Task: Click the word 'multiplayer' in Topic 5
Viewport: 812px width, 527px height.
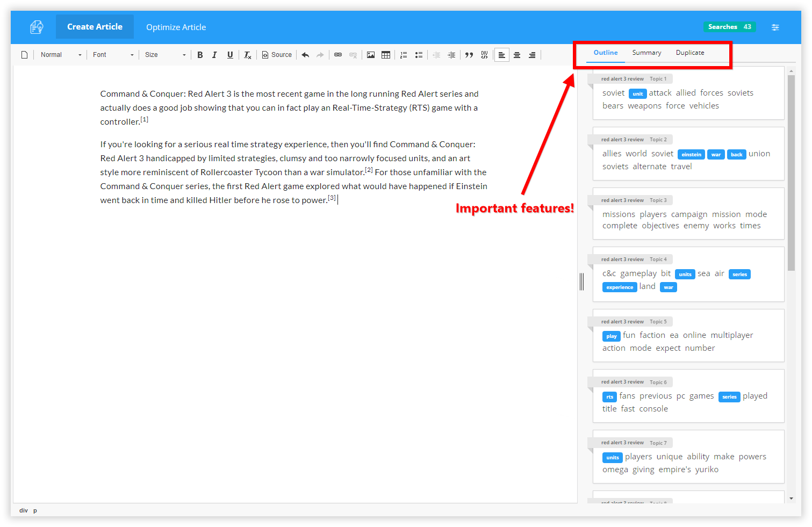Action: coord(731,335)
